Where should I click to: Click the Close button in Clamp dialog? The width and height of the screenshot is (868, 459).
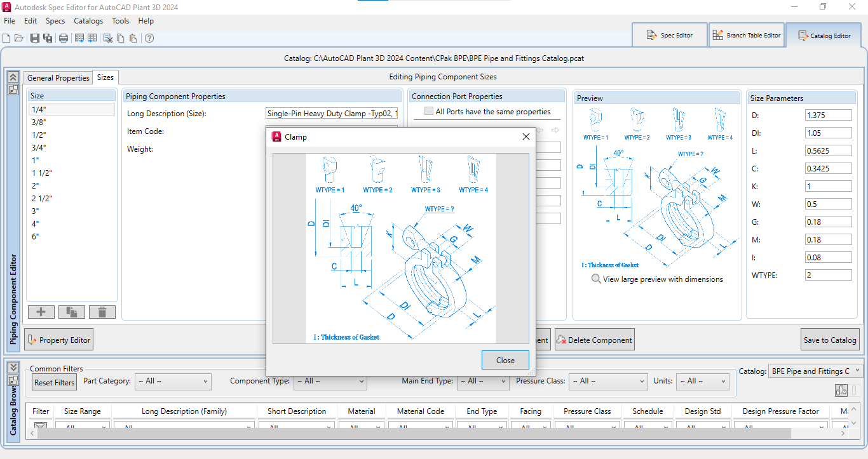[x=505, y=360]
